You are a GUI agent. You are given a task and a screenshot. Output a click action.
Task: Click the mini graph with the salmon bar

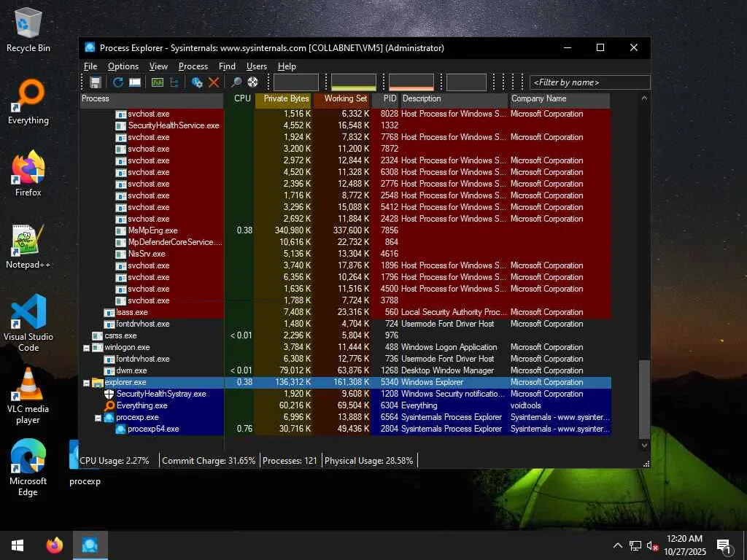point(411,82)
